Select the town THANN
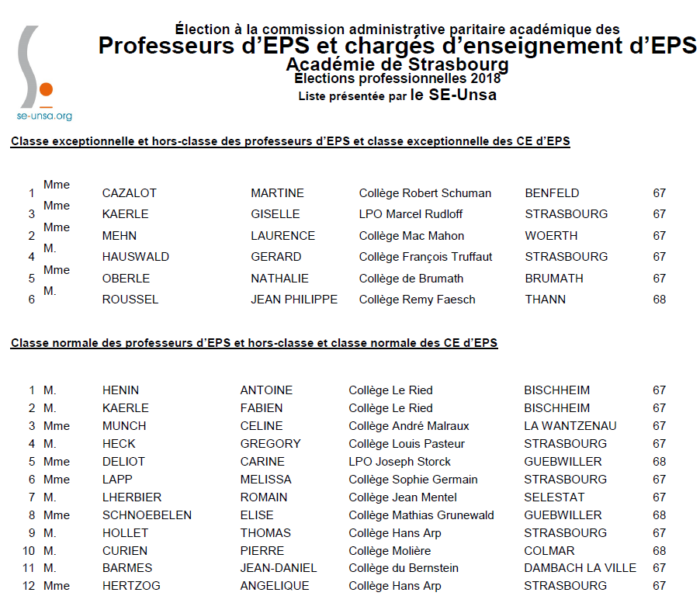Image resolution: width=700 pixels, height=596 pixels. pos(545,300)
